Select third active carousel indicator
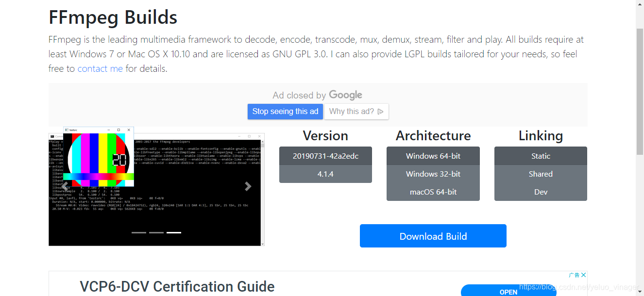Viewport: 644px width, 296px height. pyautogui.click(x=174, y=232)
